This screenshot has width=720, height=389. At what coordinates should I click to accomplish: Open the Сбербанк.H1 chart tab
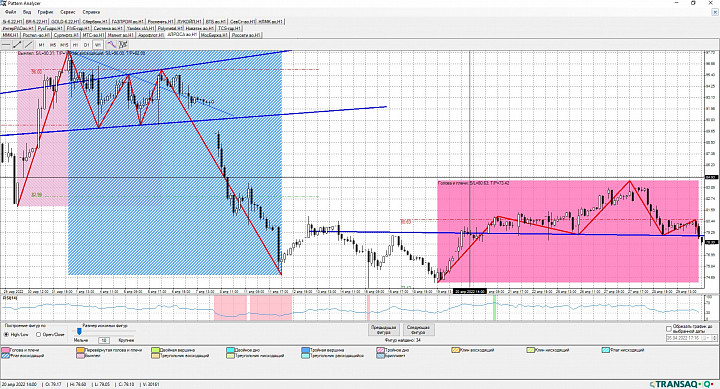(95, 22)
